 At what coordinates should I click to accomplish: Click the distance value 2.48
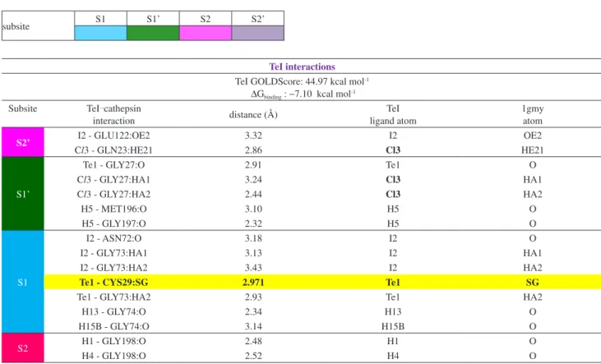[x=253, y=341]
